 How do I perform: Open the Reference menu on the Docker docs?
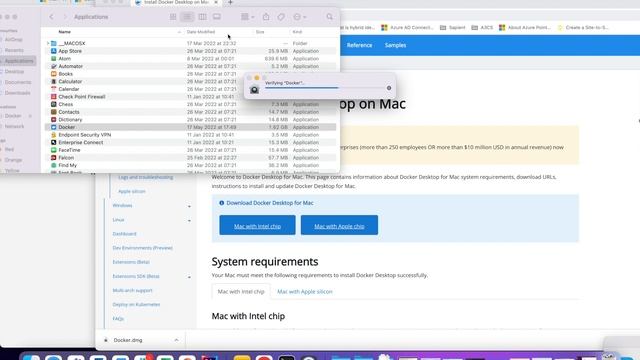[x=359, y=45]
